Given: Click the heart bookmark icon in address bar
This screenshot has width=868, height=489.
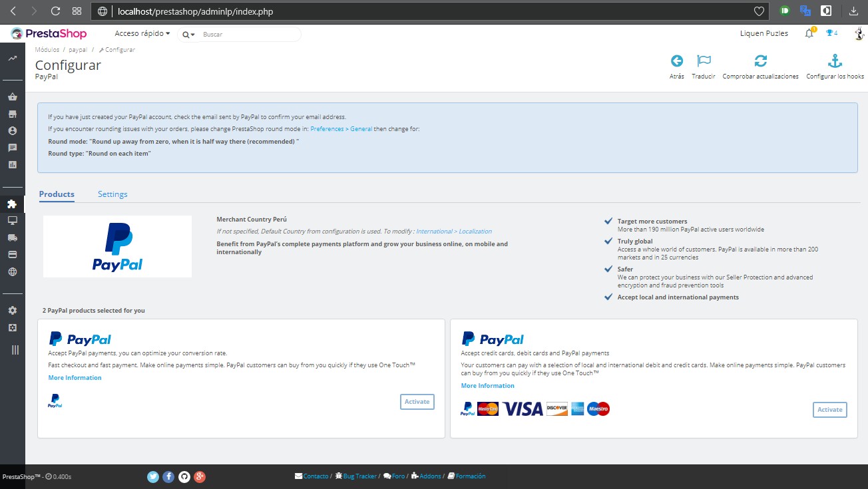Looking at the screenshot, I should [x=759, y=11].
